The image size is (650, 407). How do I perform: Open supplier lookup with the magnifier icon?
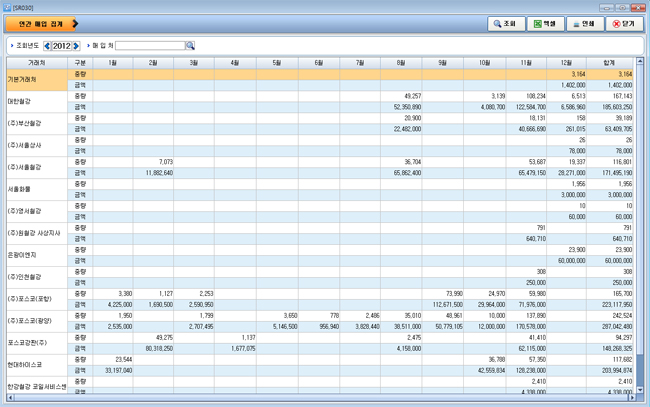(190, 46)
